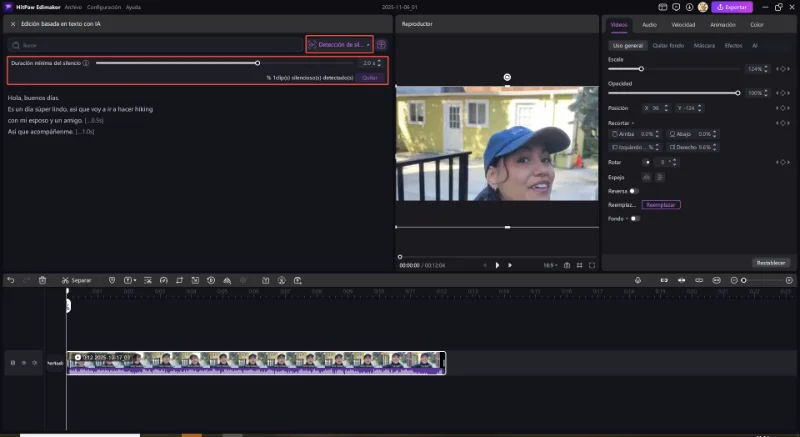Click the Exportar button

(732, 7)
